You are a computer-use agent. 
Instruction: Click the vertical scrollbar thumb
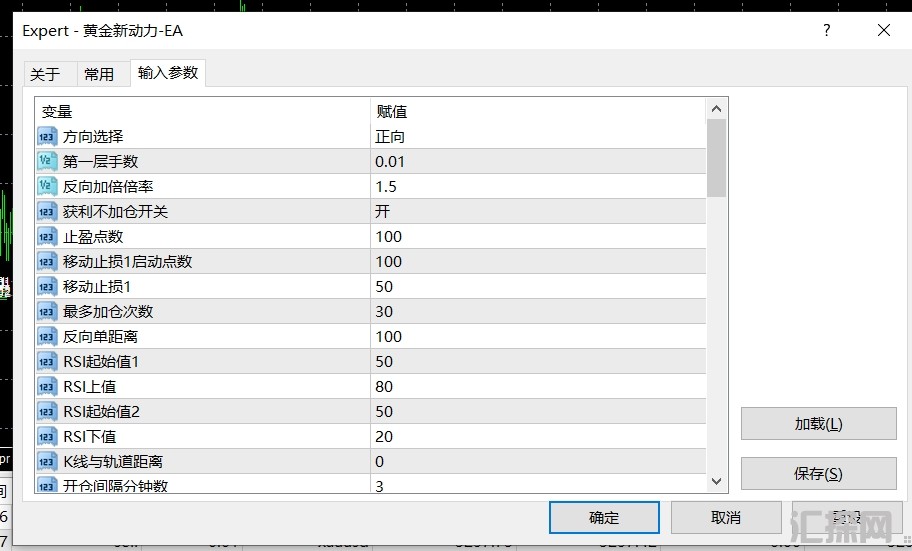[717, 158]
